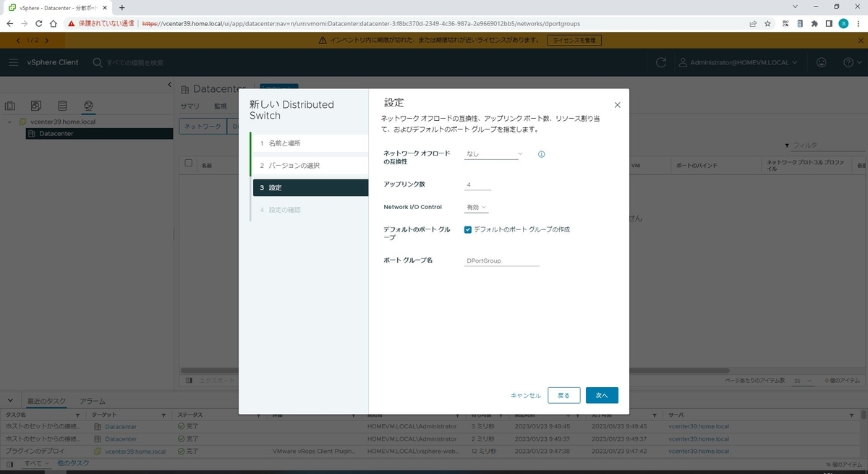Open the browser extensions puzzle icon
Screen dimensions: 868x474
pos(814,23)
